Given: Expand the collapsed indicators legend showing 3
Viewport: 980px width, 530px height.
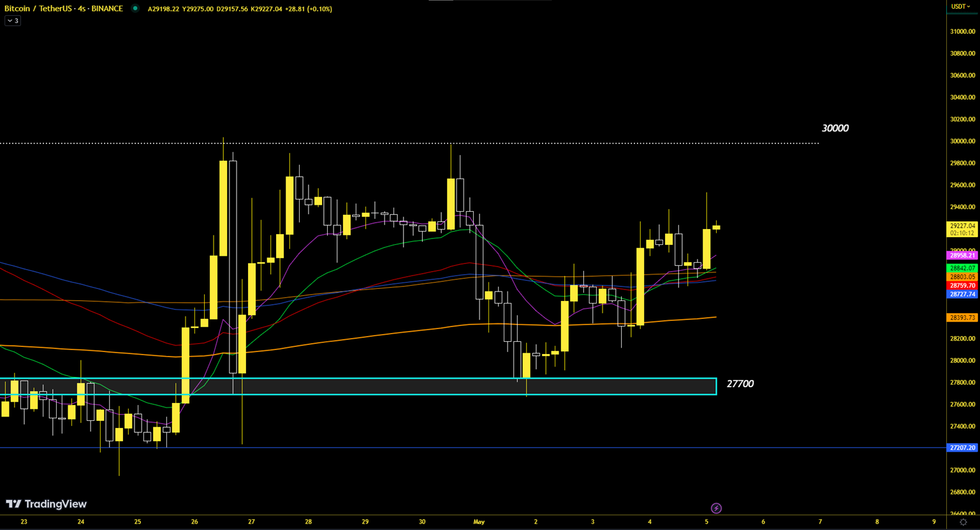Looking at the screenshot, I should pos(13,20).
